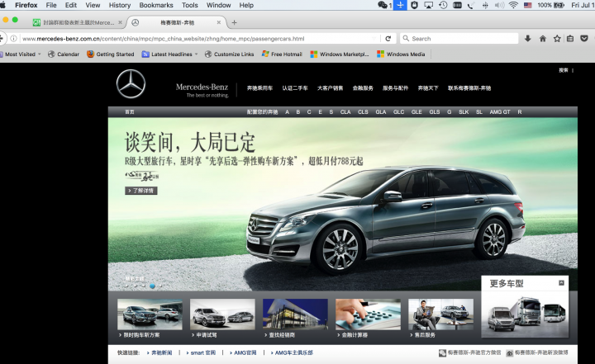Click the phone handset icon in the menu bar
This screenshot has width=595, height=364.
click(471, 5)
